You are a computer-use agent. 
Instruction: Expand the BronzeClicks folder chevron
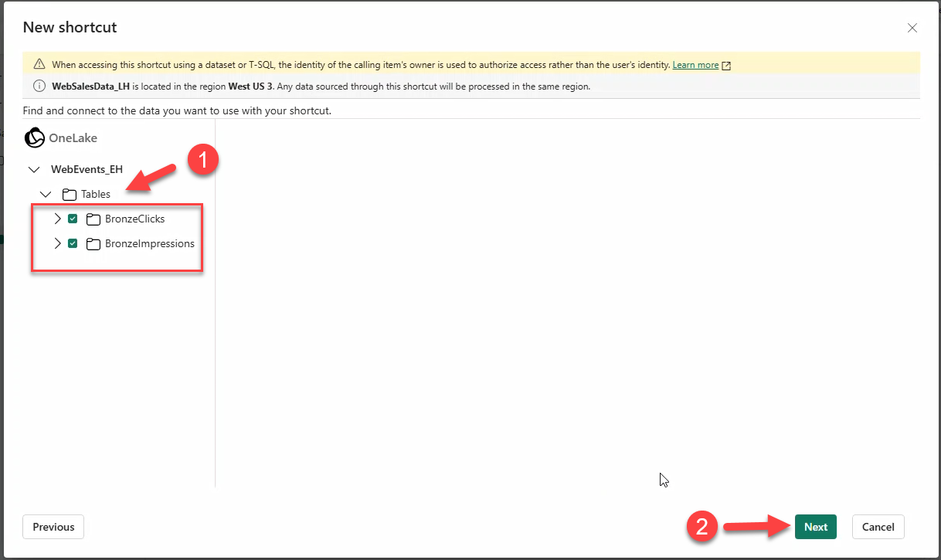[x=57, y=219]
